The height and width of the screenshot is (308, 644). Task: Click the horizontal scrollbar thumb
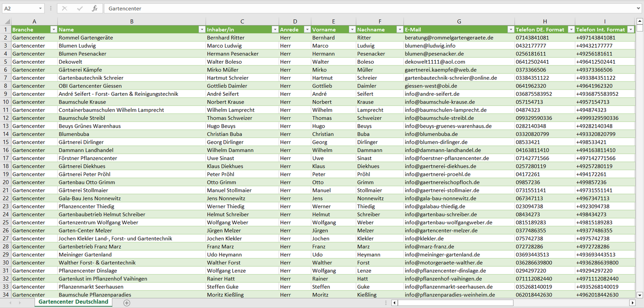coord(455,303)
